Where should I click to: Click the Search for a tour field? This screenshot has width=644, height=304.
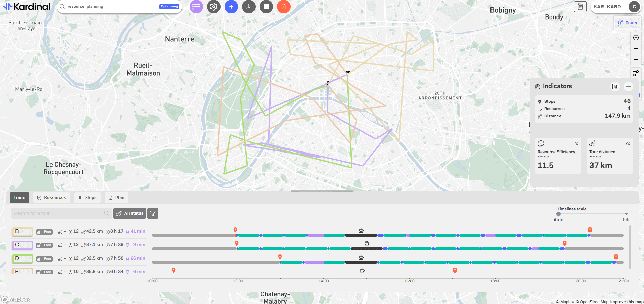[x=57, y=213]
